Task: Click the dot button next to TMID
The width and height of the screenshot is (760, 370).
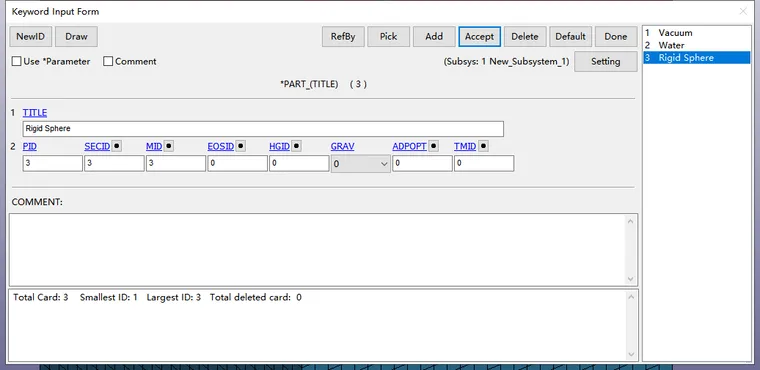Action: click(483, 146)
